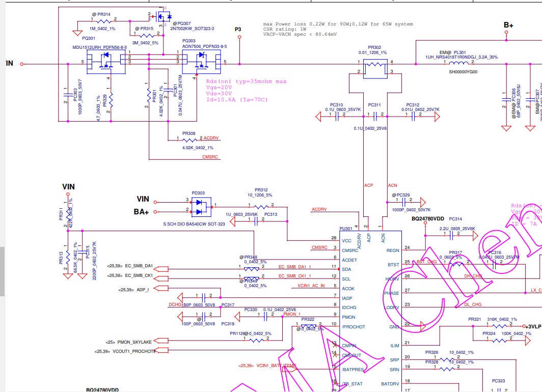Select the "VCC" pin name on PU301
The height and width of the screenshot is (392, 542).
[347, 241]
